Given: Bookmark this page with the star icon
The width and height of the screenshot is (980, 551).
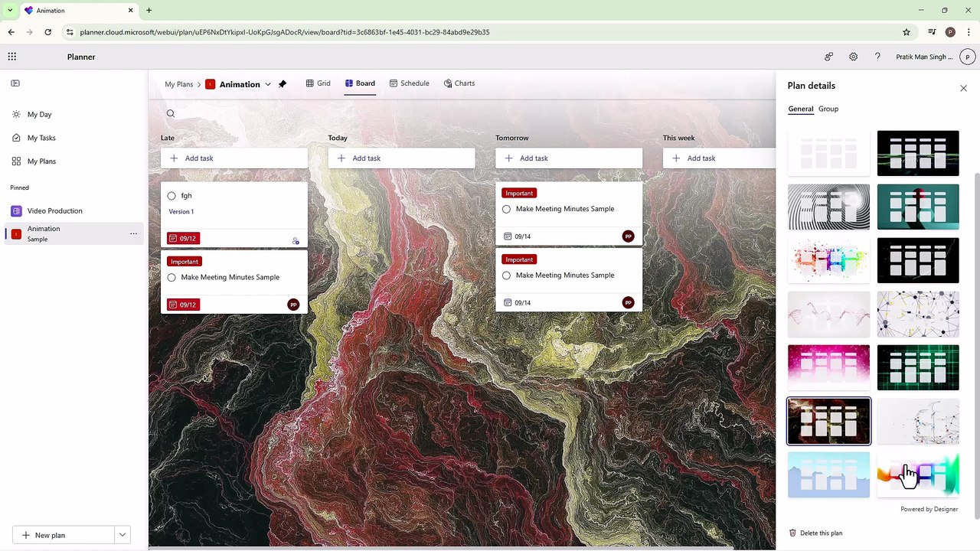Looking at the screenshot, I should tap(906, 32).
